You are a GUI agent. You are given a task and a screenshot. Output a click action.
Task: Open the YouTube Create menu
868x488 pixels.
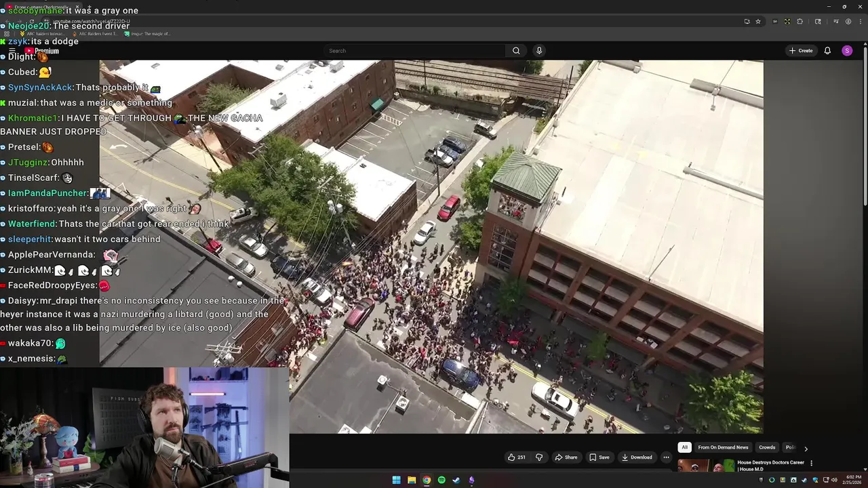(x=801, y=51)
